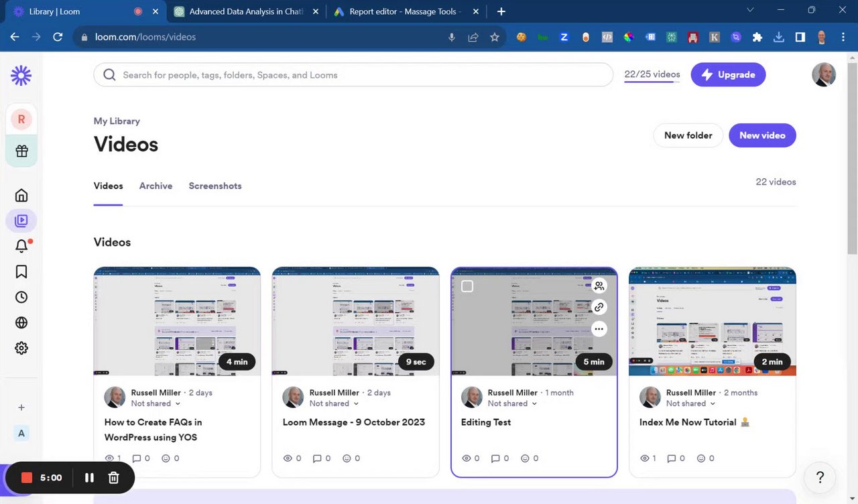The image size is (858, 504).
Task: Click the K extension icon
Action: [x=715, y=38]
